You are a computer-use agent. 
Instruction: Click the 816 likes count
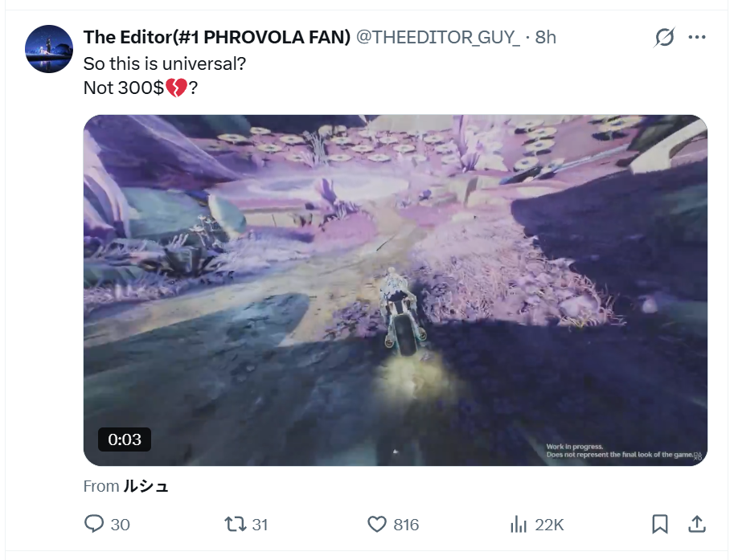tap(406, 525)
